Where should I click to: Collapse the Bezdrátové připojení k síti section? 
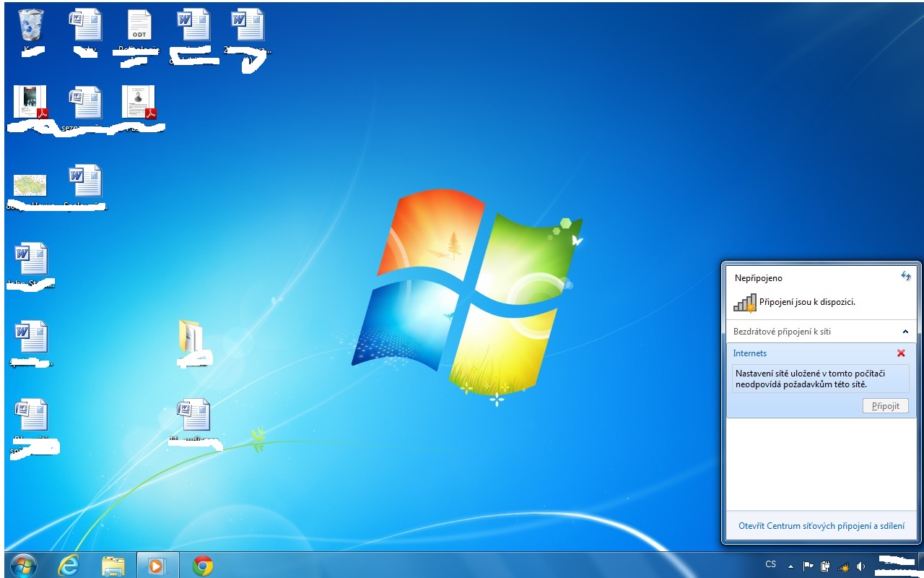[905, 332]
